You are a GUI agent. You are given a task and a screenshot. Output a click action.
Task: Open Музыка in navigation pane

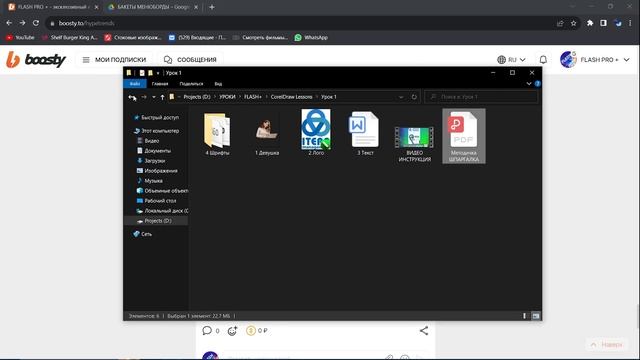(x=153, y=181)
